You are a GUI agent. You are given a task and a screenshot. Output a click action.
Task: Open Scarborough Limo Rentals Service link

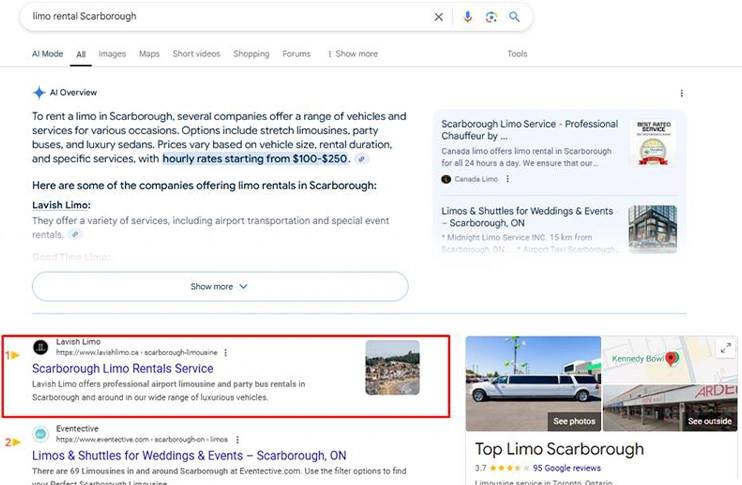pos(123,369)
